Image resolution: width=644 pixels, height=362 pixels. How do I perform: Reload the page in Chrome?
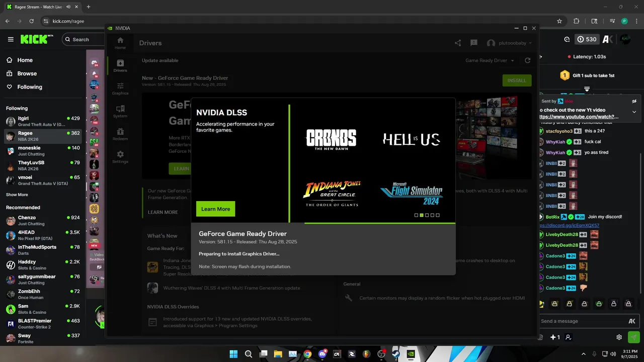32,21
